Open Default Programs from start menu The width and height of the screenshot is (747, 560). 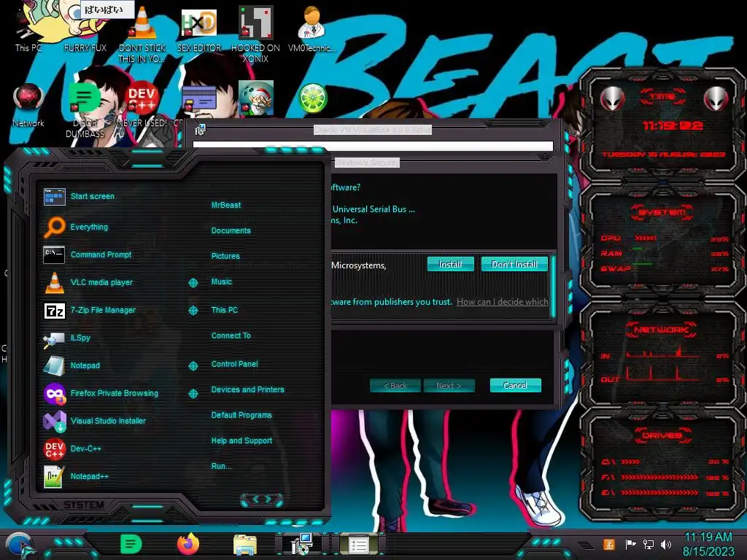pyautogui.click(x=241, y=415)
